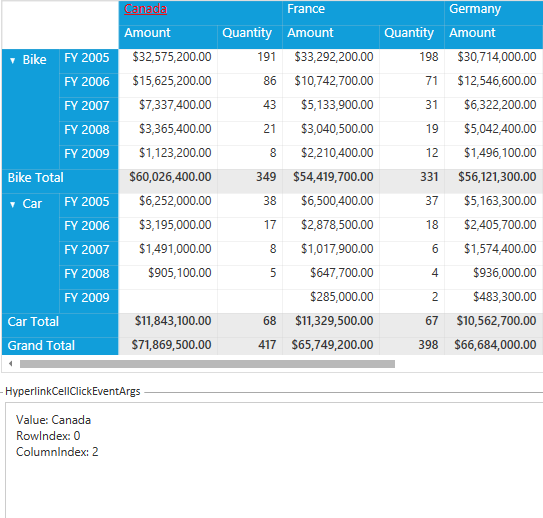Select cell $3,195,000.00
This screenshot has height=518, width=543.
(x=168, y=229)
